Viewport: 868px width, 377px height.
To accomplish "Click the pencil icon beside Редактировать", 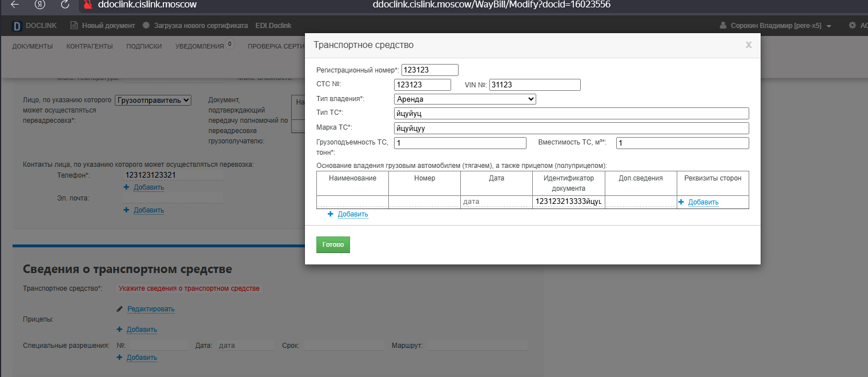I will (119, 309).
